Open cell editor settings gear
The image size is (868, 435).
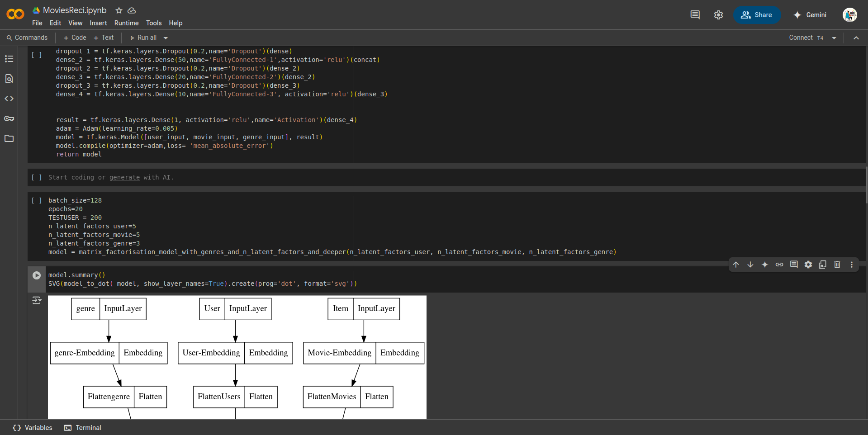[808, 265]
